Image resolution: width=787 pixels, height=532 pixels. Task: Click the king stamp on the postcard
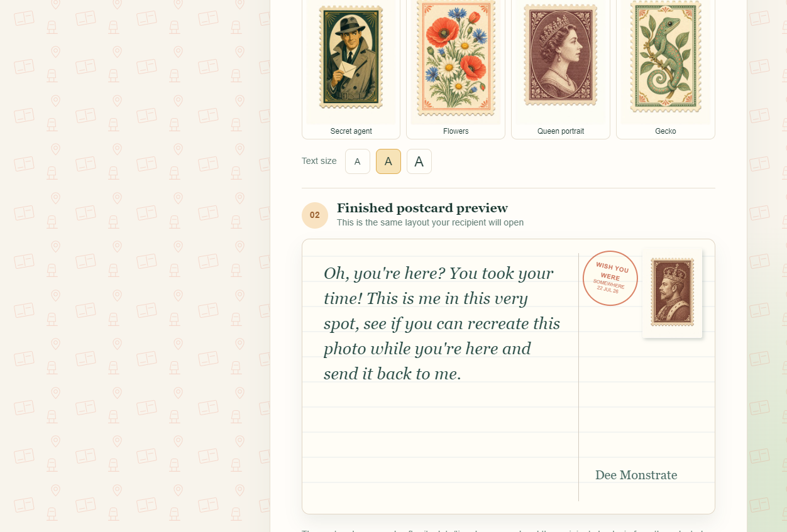pyautogui.click(x=672, y=292)
